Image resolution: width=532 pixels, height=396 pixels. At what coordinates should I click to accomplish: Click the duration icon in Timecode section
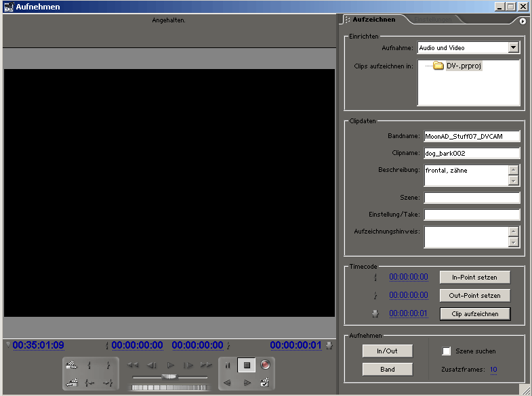click(375, 313)
